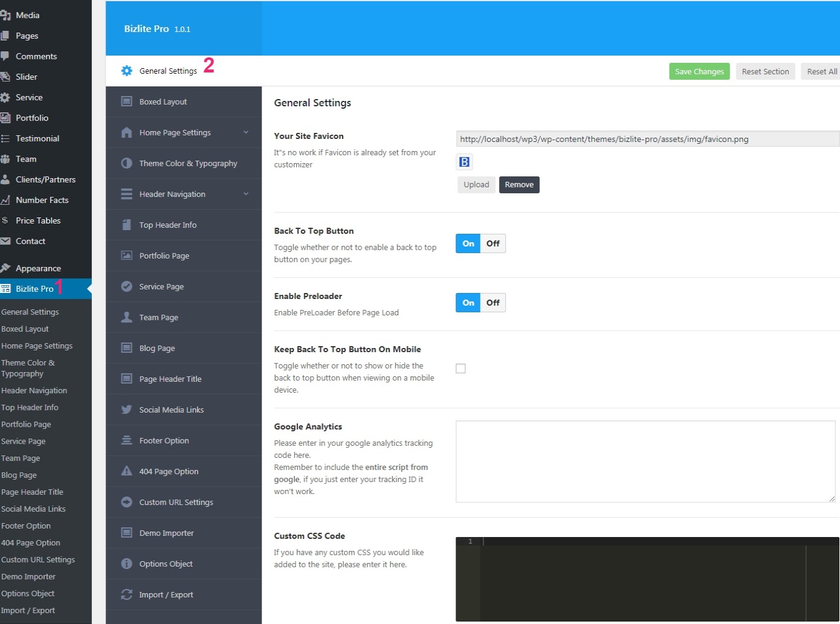
Task: Click the Boxed Layout panel icon
Action: [x=127, y=101]
